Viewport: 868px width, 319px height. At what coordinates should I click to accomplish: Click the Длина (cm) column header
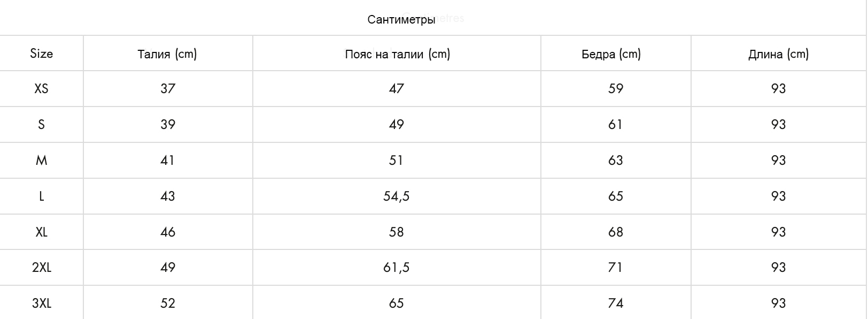pyautogui.click(x=778, y=54)
